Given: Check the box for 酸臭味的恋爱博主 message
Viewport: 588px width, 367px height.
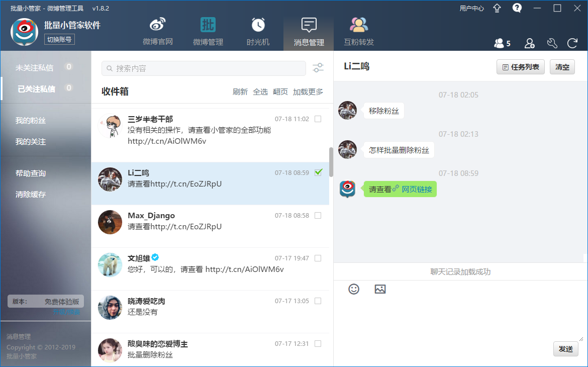Looking at the screenshot, I should pos(318,344).
